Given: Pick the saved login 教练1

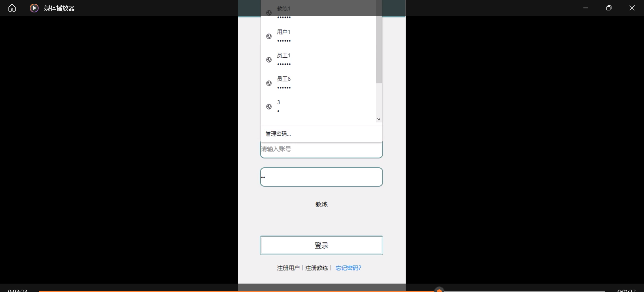Looking at the screenshot, I should (318, 12).
